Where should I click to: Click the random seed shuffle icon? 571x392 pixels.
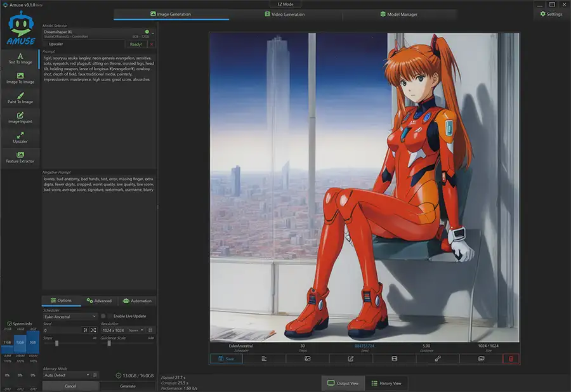(93, 330)
